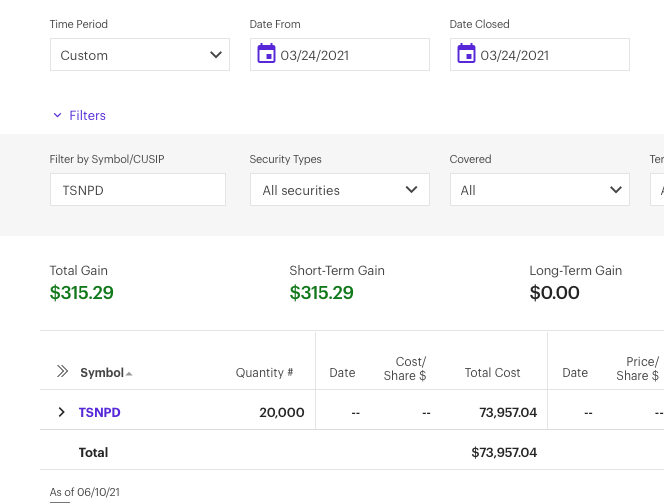Sort by the Cost/Share $ column header
The width and height of the screenshot is (664, 503).
point(405,369)
